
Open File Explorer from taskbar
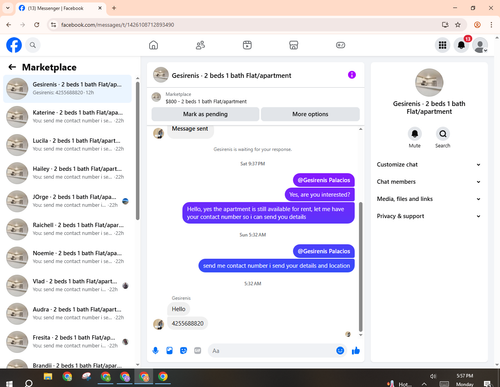coord(48,377)
